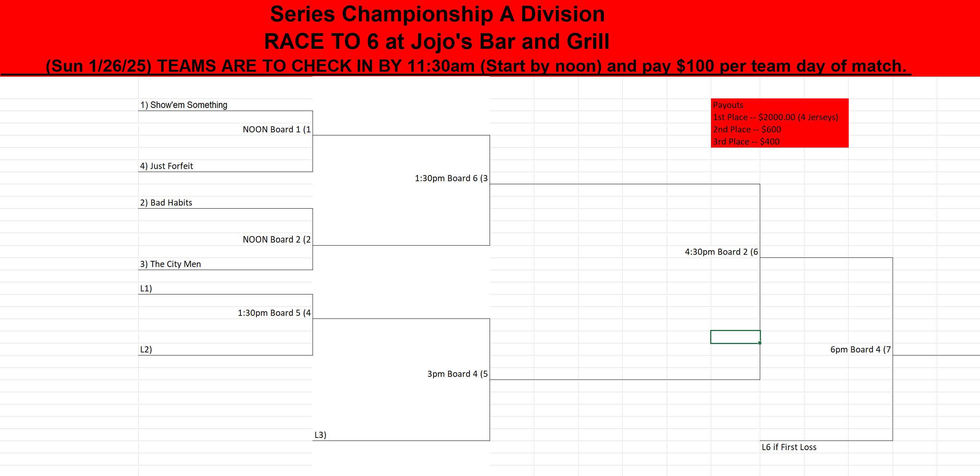The height and width of the screenshot is (476, 980).
Task: Select the 'L6 if First Loss' cell
Action: pyautogui.click(x=789, y=447)
